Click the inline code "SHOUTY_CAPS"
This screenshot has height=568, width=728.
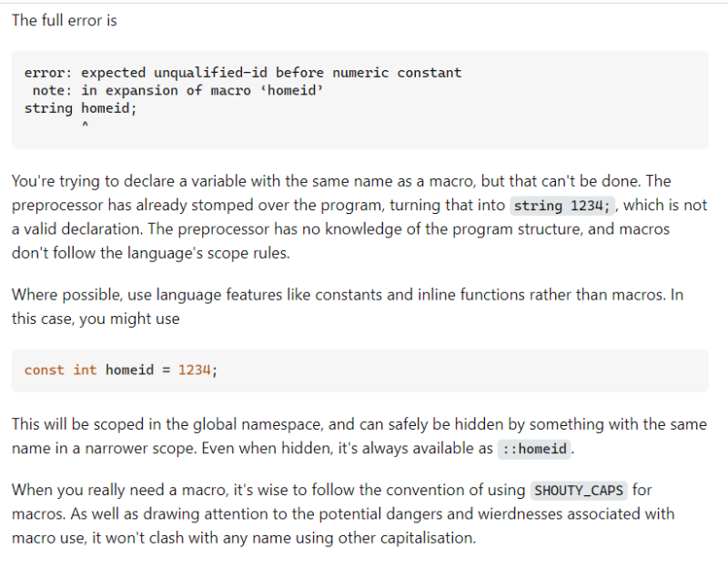[579, 491]
